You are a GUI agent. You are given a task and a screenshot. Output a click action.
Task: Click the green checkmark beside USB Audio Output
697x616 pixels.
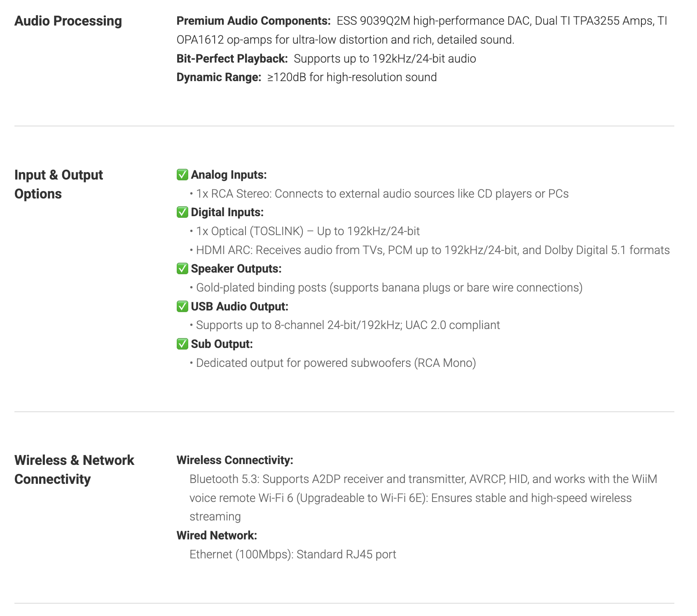(x=182, y=306)
